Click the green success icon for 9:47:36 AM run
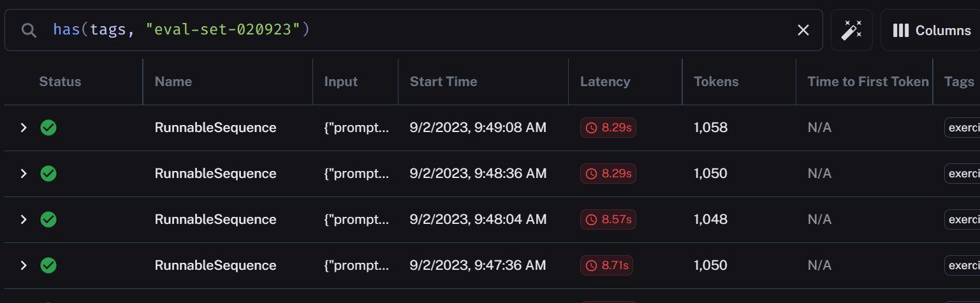This screenshot has width=980, height=303. point(48,265)
